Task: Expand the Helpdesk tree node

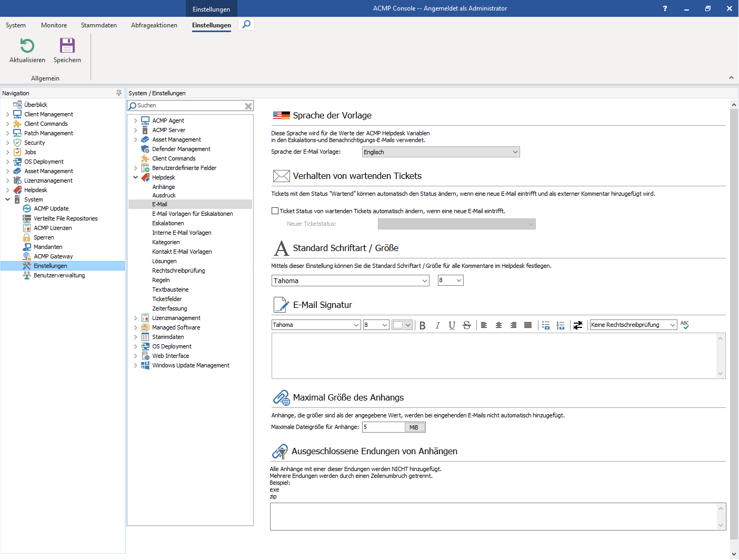Action: [136, 177]
